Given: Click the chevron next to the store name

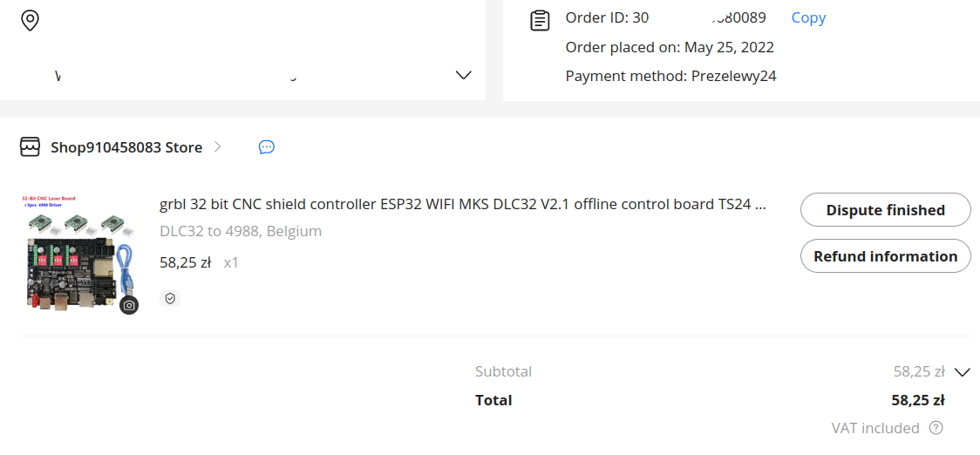Looking at the screenshot, I should tap(217, 147).
